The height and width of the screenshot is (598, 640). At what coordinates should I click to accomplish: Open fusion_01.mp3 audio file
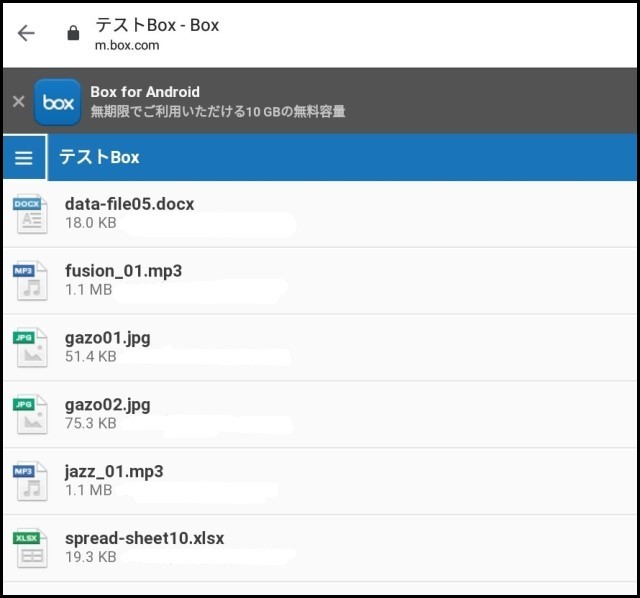coord(123,271)
